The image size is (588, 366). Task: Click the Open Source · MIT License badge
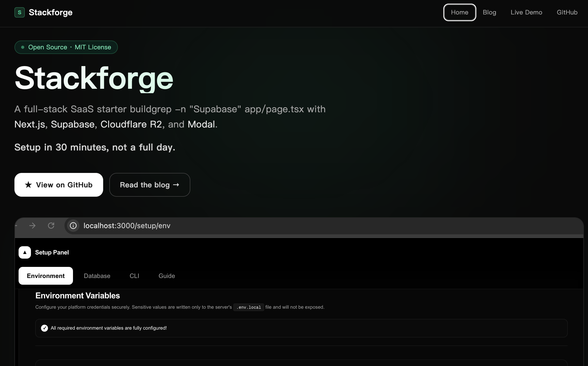66,47
